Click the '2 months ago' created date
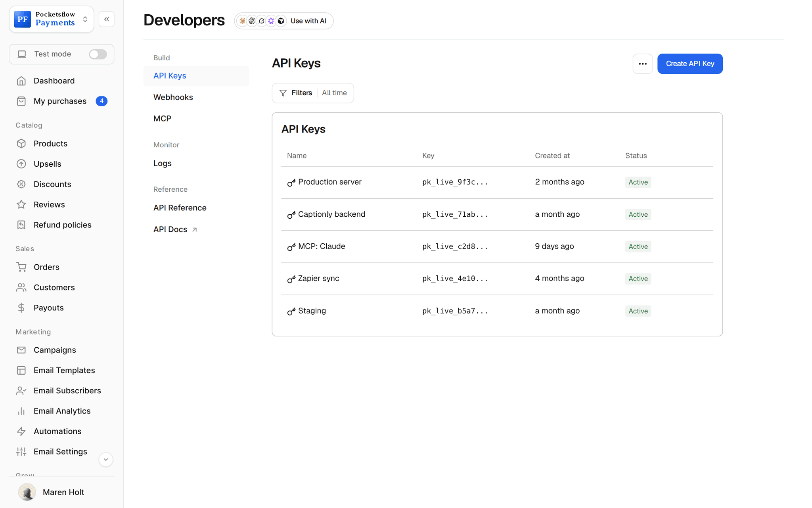Viewport: 812px width, 508px height. click(x=559, y=182)
